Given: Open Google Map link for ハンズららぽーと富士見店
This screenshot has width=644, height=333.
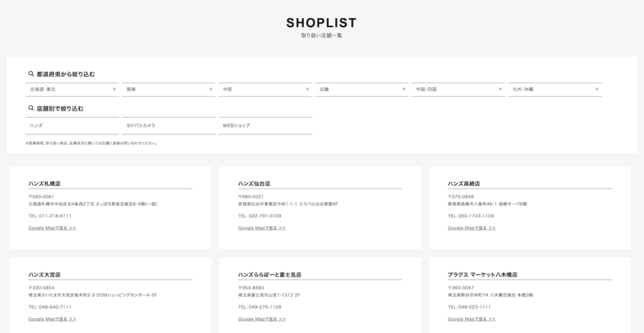Looking at the screenshot, I should (x=262, y=319).
